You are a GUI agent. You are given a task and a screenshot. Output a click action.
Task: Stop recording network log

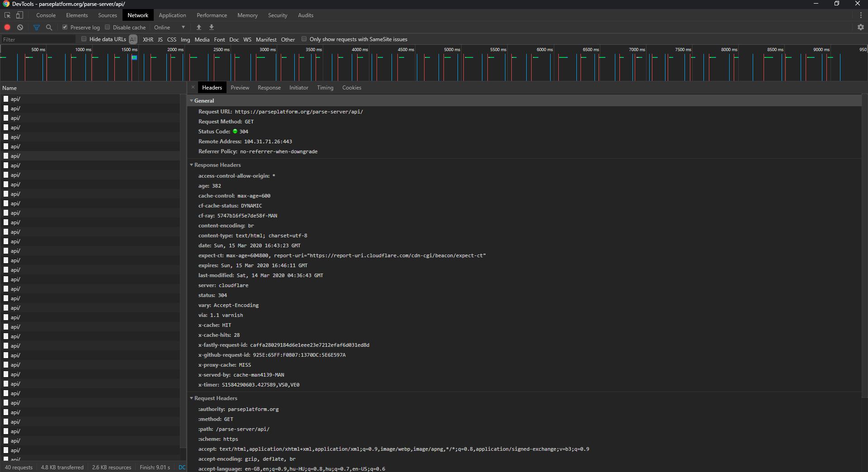click(x=7, y=27)
